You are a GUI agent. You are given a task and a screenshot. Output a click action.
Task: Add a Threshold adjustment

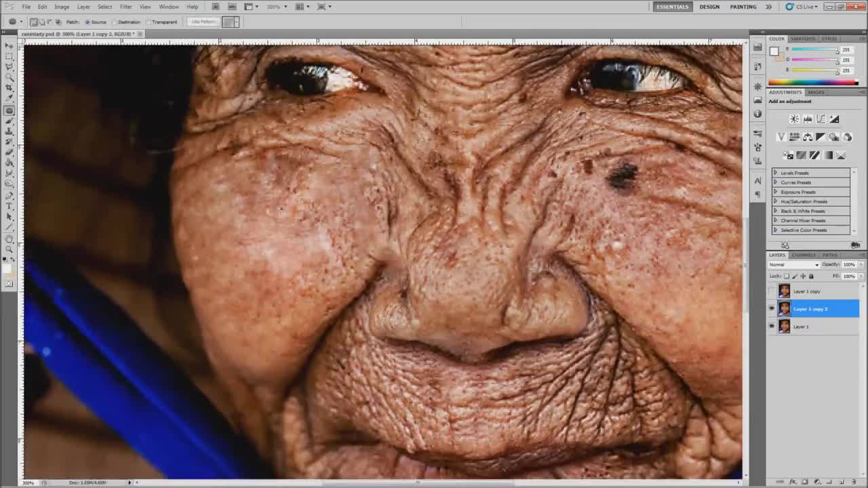[814, 155]
